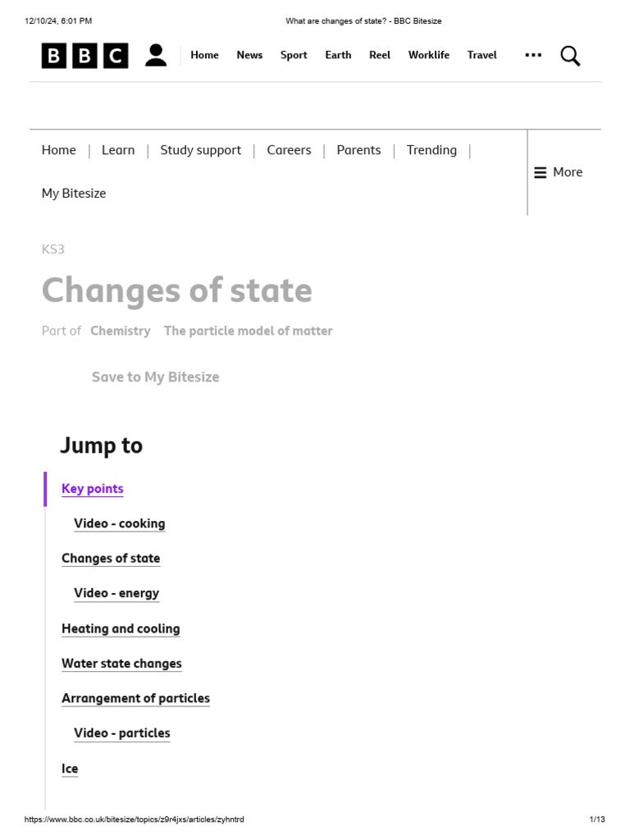Open the Sport section
This screenshot has height=840, width=630.
[294, 55]
